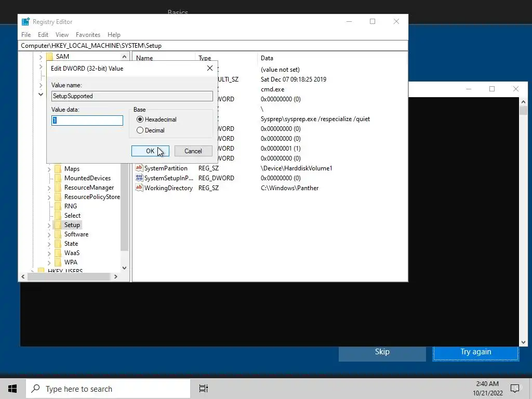Select the MountedDevices key in tree

(x=87, y=178)
